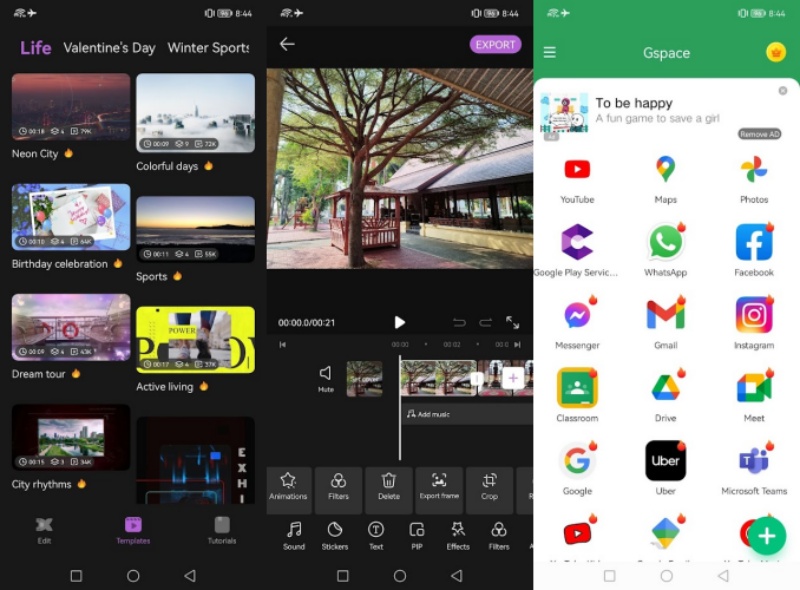Image resolution: width=800 pixels, height=590 pixels.
Task: Launch the Photos app icon
Action: [x=754, y=169]
